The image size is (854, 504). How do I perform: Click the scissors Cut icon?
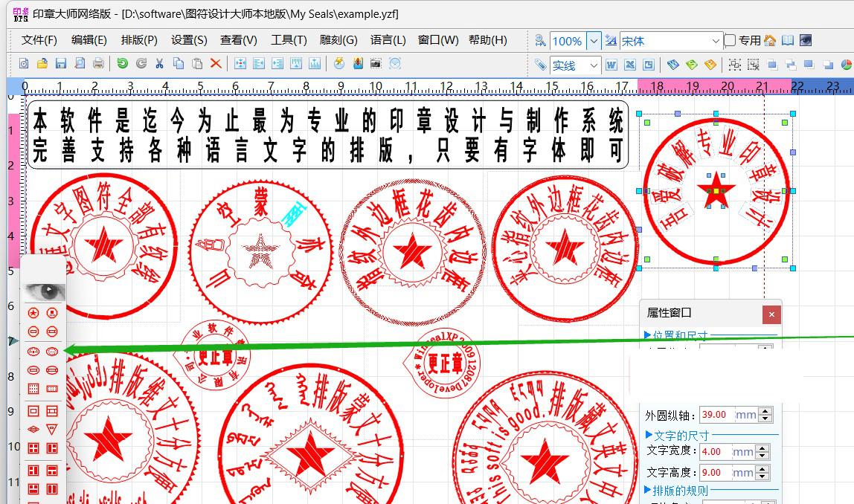(x=159, y=64)
